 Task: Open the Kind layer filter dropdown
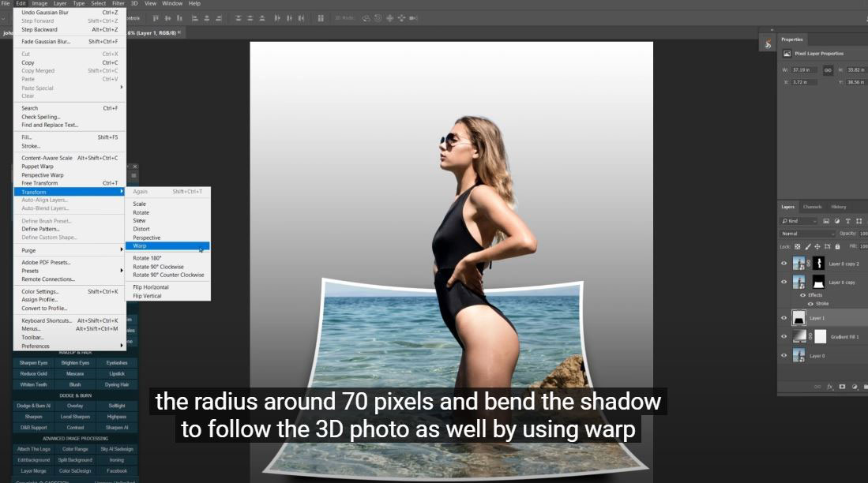[x=798, y=221]
